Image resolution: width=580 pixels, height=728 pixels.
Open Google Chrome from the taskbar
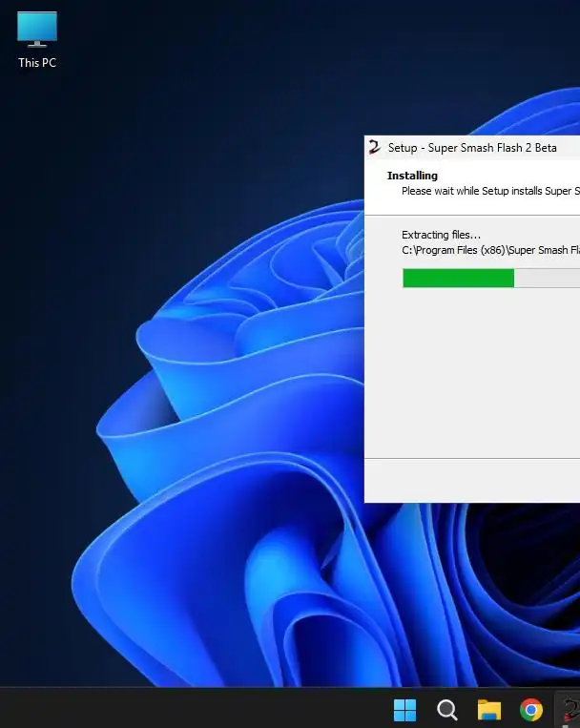click(531, 710)
